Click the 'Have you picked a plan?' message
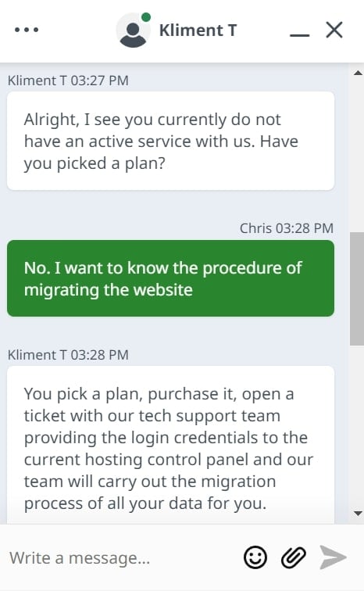Screen dimensions: 364x591 tap(170, 141)
